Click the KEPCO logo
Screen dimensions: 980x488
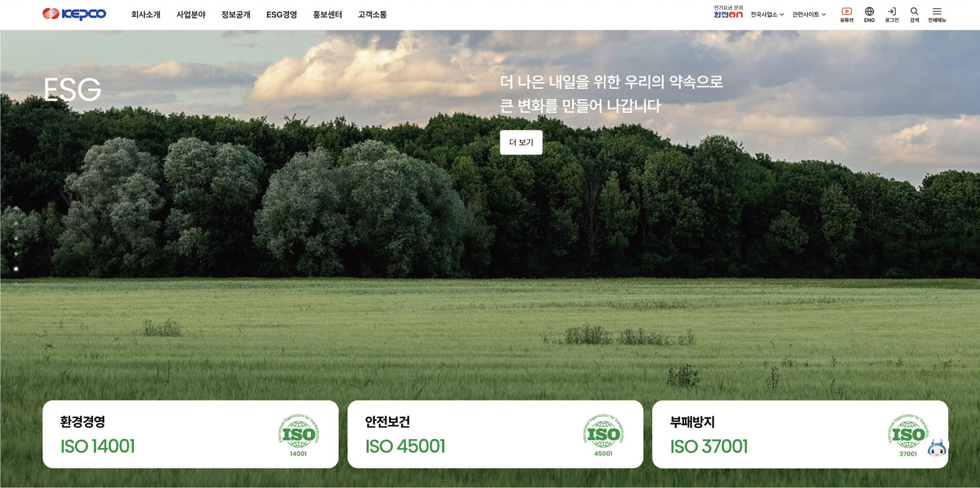[74, 14]
